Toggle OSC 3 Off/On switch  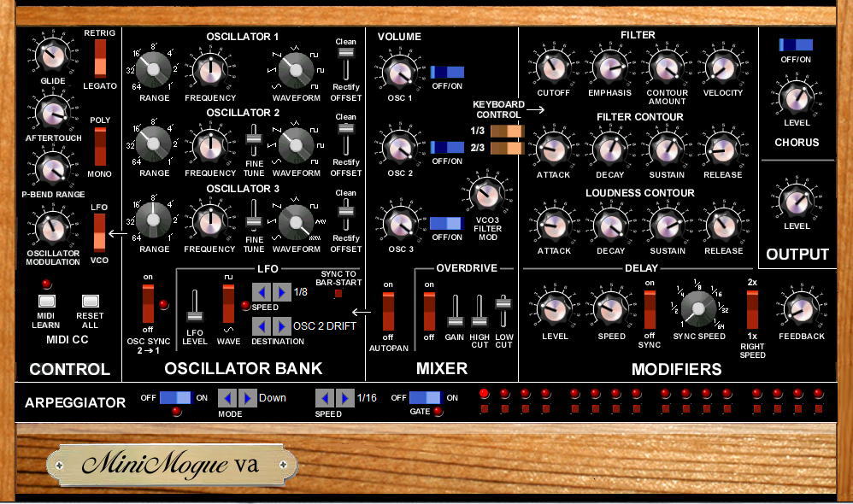[447, 223]
